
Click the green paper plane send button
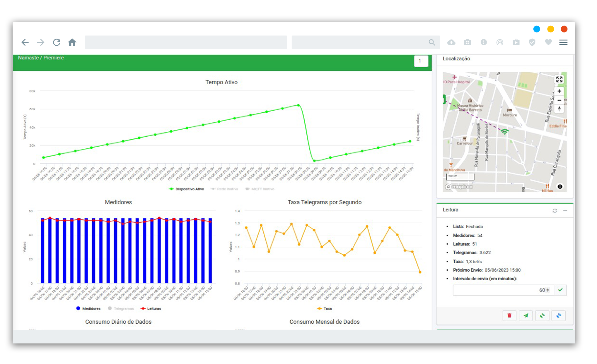pyautogui.click(x=526, y=315)
